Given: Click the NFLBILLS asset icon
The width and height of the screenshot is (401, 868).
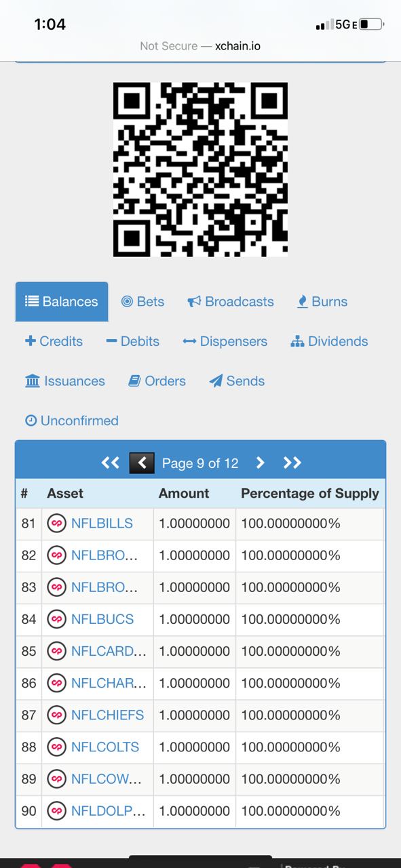Looking at the screenshot, I should [56, 524].
